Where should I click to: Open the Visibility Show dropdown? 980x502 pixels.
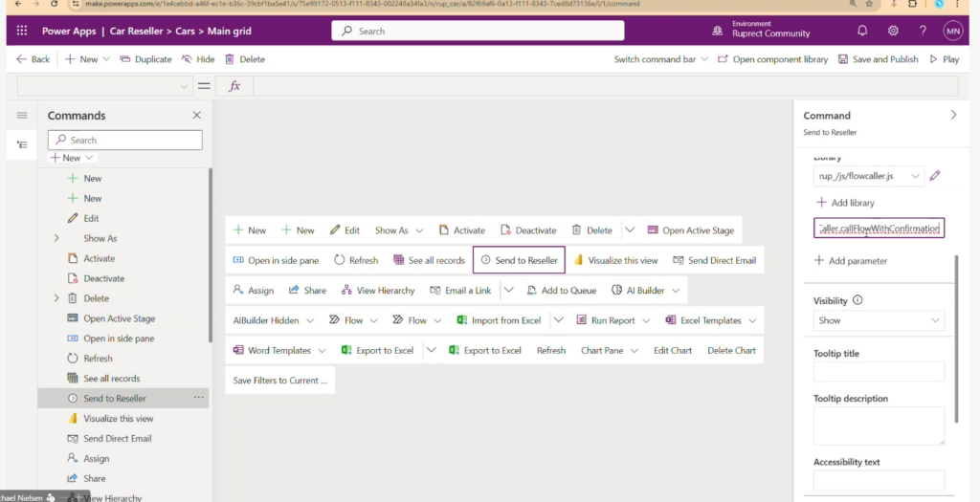pyautogui.click(x=879, y=321)
